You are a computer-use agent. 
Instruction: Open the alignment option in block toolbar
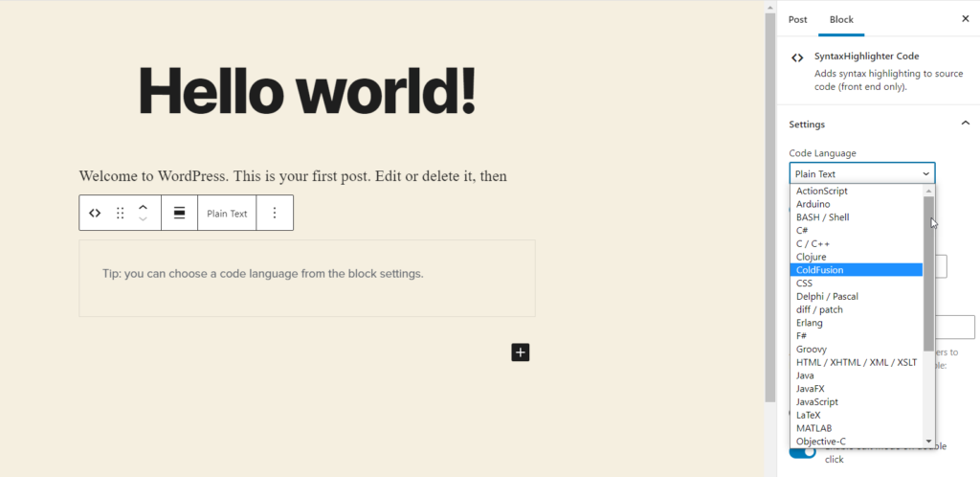point(179,214)
